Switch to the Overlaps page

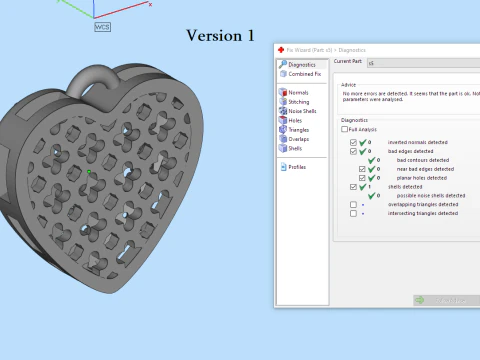click(x=299, y=139)
